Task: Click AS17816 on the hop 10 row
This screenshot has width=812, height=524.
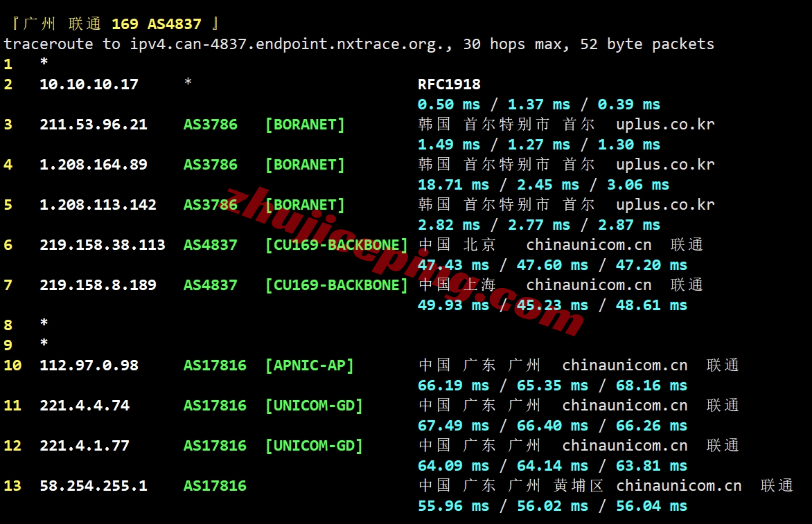Action: (x=215, y=365)
